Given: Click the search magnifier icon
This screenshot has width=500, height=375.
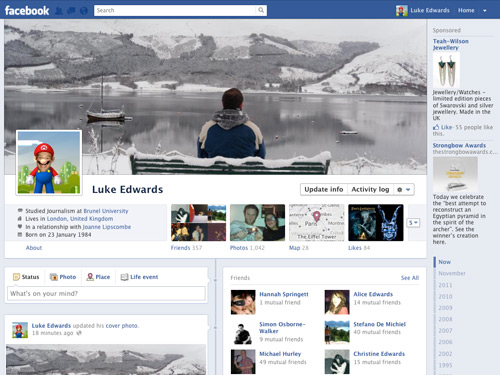Looking at the screenshot, I should (x=261, y=10).
